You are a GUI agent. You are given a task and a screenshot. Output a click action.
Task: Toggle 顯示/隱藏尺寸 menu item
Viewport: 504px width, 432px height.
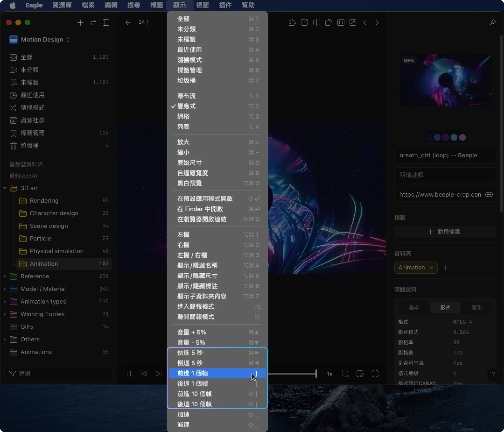217,276
